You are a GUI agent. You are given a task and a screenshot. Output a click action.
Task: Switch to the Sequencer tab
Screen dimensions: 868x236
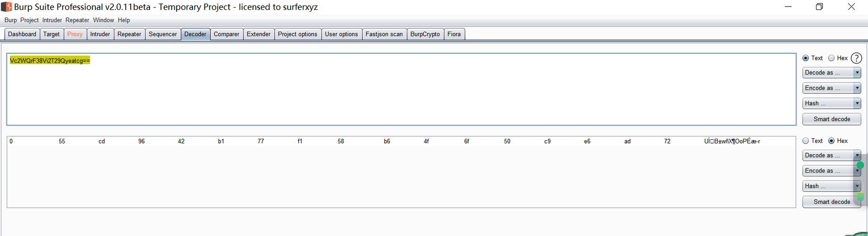point(163,34)
